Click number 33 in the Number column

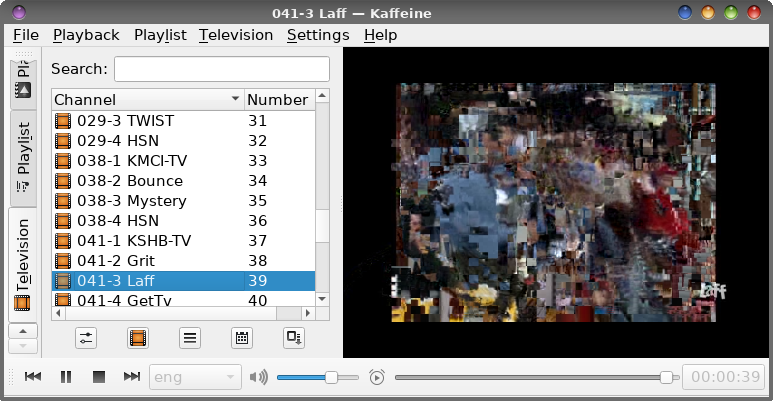coord(257,161)
